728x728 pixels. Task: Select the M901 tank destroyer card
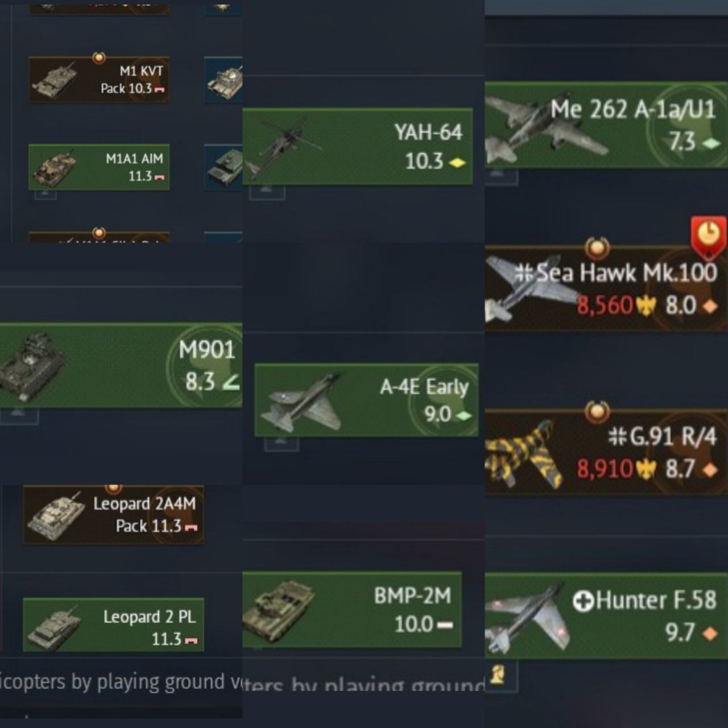[x=121, y=365]
